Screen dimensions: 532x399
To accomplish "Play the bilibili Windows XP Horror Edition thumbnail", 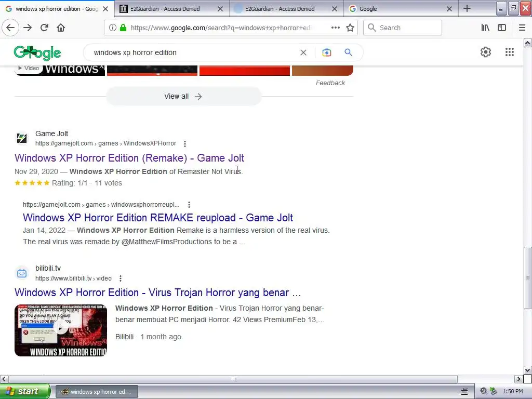I will [x=61, y=330].
